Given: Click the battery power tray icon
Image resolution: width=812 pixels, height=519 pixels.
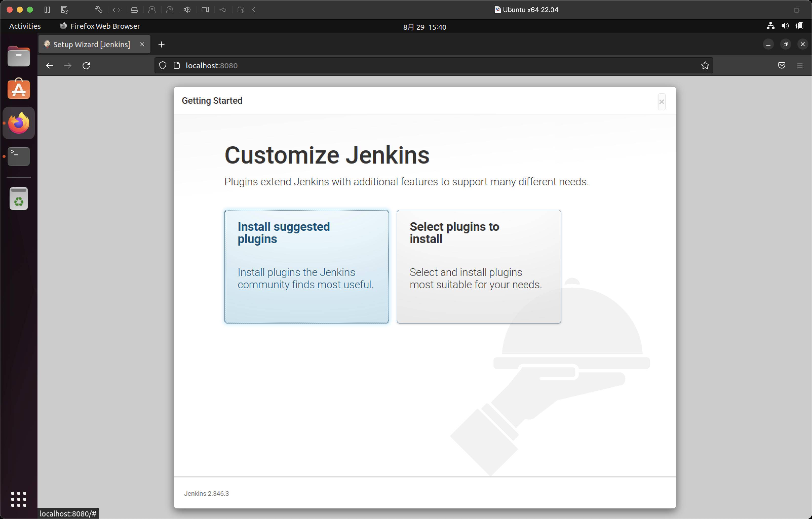Looking at the screenshot, I should coord(800,26).
